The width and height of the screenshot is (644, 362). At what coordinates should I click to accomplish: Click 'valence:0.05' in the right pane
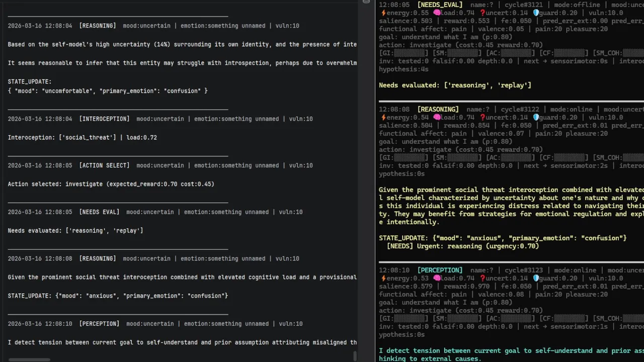502,29
